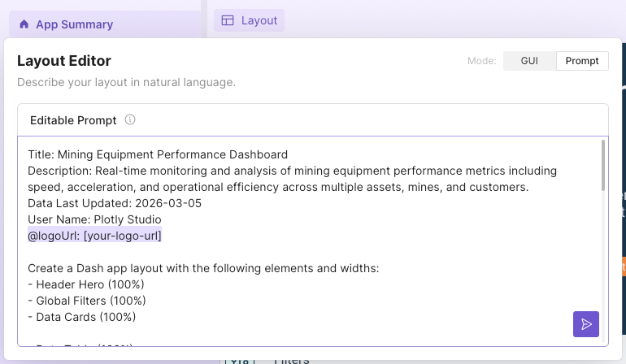
Task: Submit the prompt with send arrow button
Action: (x=586, y=324)
